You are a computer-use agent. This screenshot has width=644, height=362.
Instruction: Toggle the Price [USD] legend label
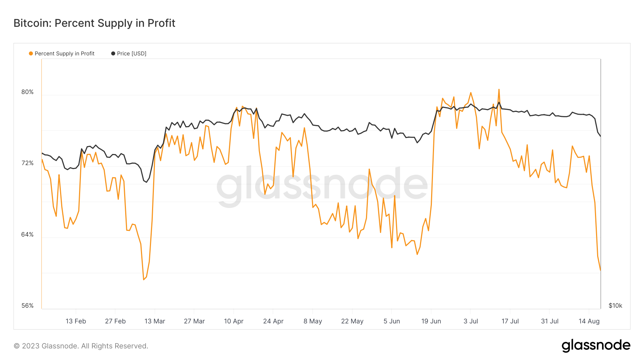tap(132, 54)
